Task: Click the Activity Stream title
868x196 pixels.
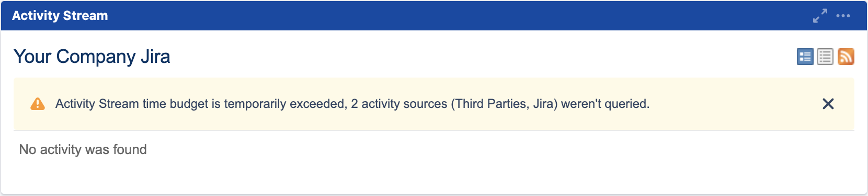Action: coord(60,16)
